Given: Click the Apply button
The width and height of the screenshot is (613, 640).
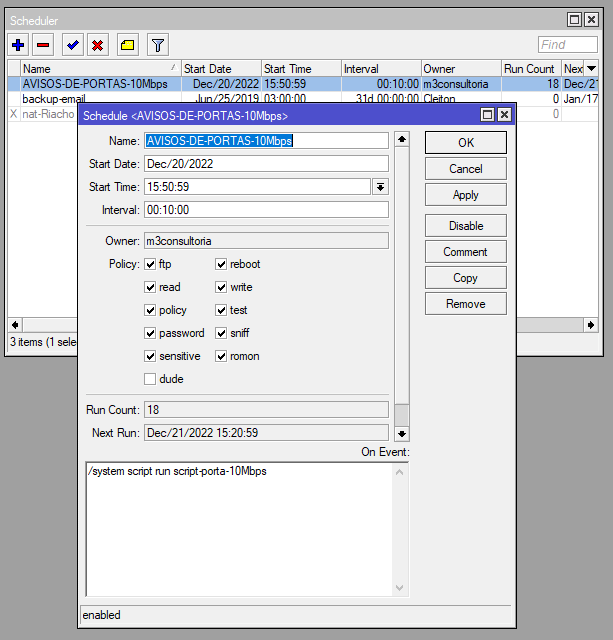Looking at the screenshot, I should (465, 195).
